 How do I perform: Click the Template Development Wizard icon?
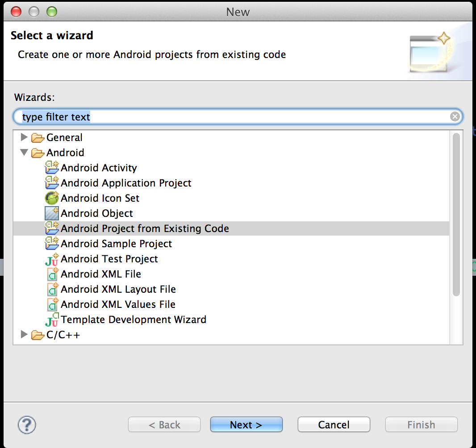coord(52,319)
